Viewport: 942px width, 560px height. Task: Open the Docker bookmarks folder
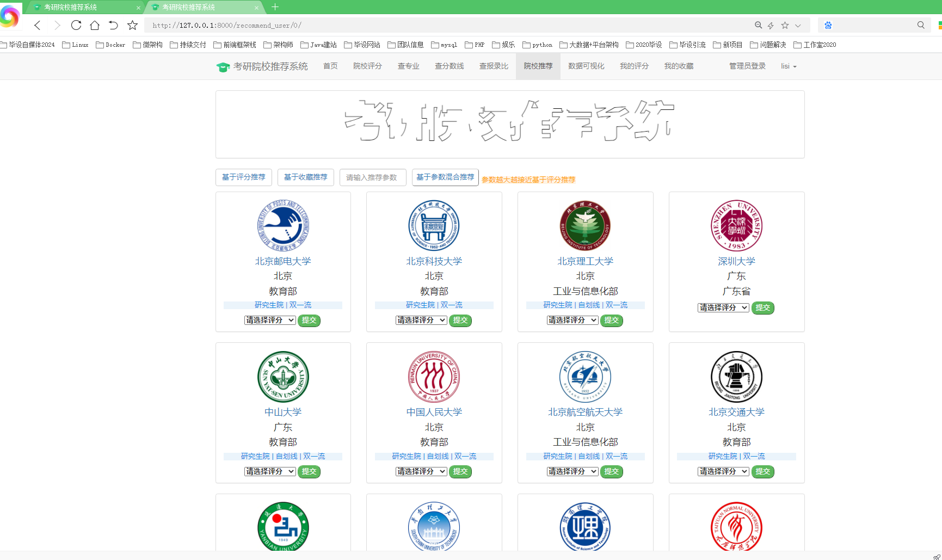click(110, 45)
